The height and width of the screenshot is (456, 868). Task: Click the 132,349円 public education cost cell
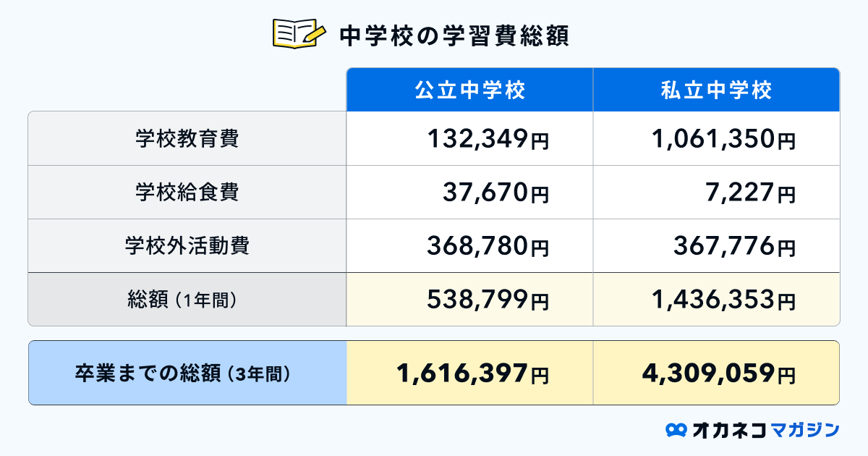pos(488,139)
